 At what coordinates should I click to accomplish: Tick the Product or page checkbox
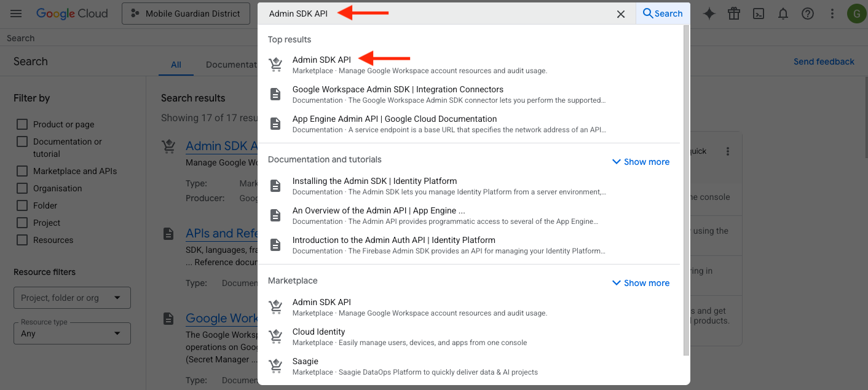[x=22, y=124]
